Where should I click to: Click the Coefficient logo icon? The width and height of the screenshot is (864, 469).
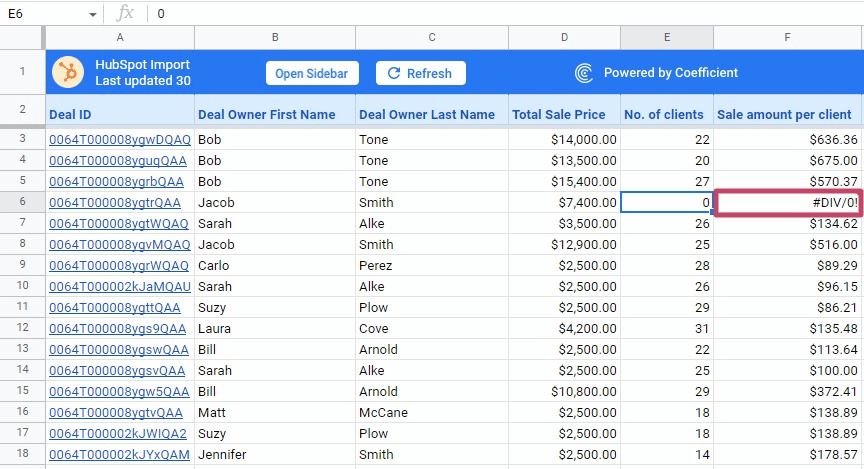point(585,73)
